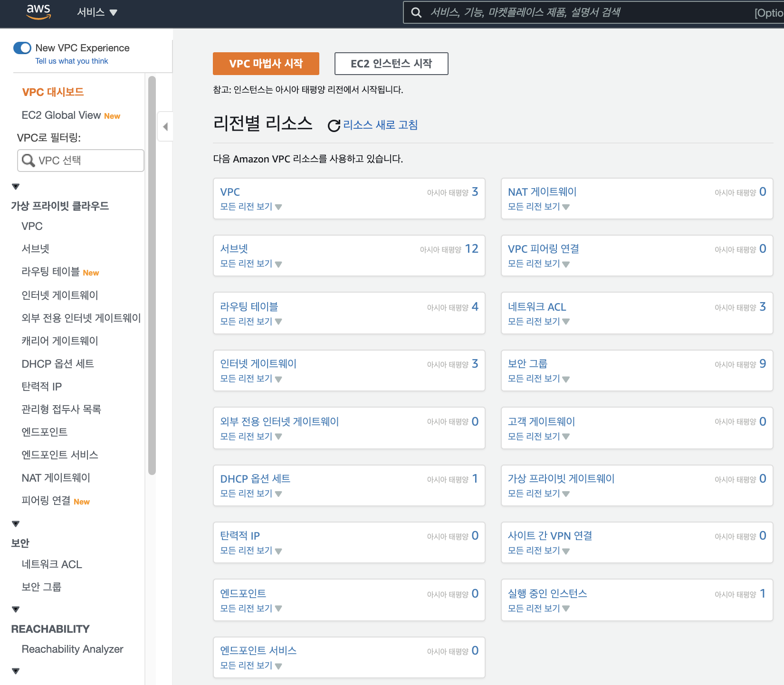
Task: Open the VPC resource card link
Action: point(230,192)
